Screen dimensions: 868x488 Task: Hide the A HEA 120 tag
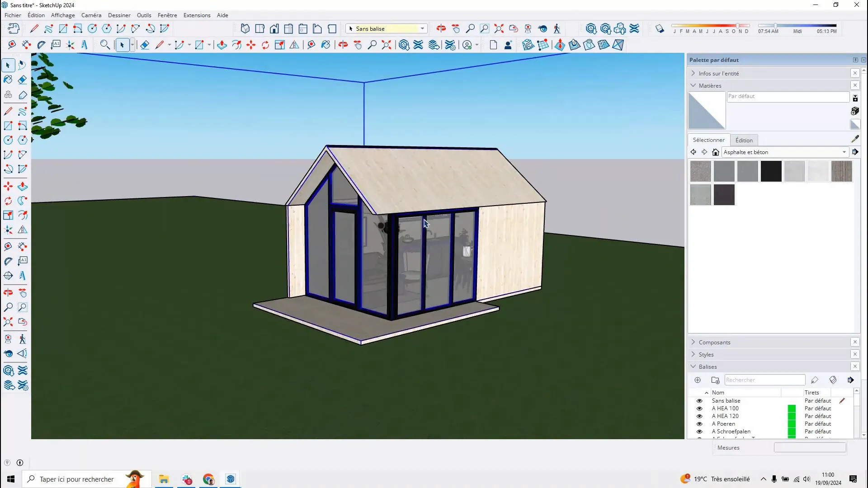[x=699, y=416]
